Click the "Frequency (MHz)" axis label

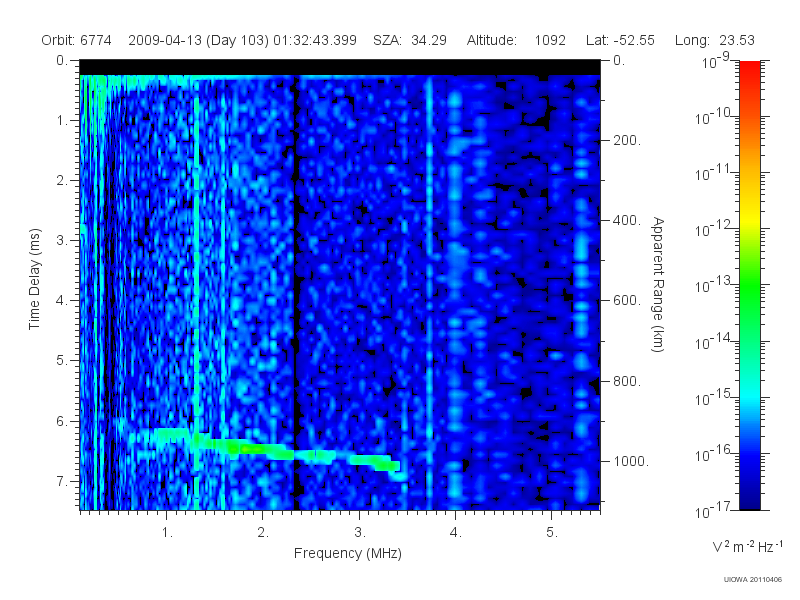click(347, 553)
